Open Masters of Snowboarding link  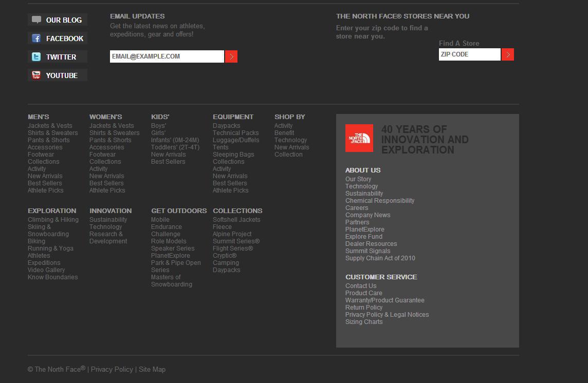(171, 281)
